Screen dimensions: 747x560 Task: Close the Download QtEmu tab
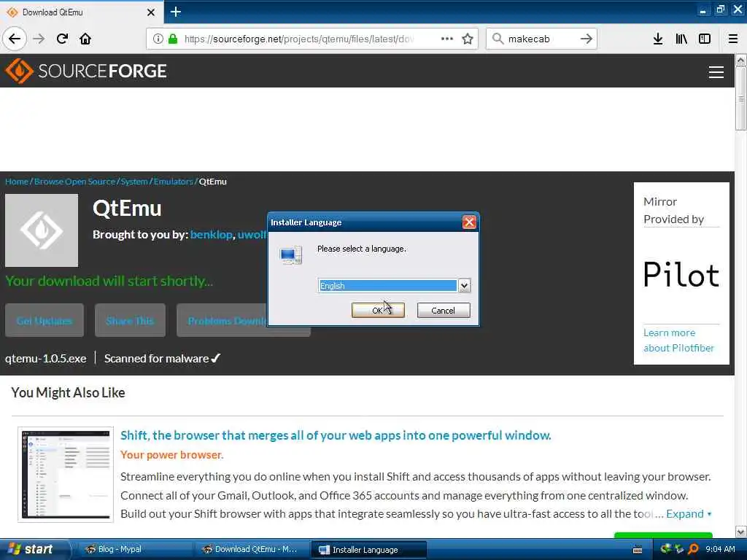click(x=151, y=12)
